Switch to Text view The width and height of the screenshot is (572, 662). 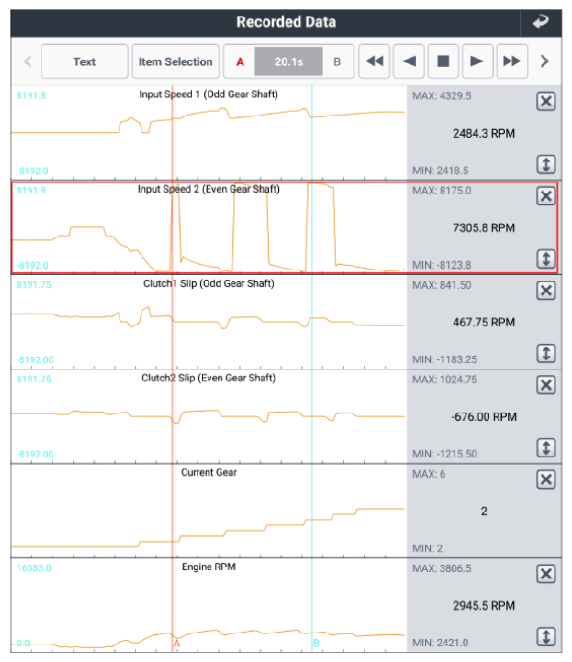(85, 62)
